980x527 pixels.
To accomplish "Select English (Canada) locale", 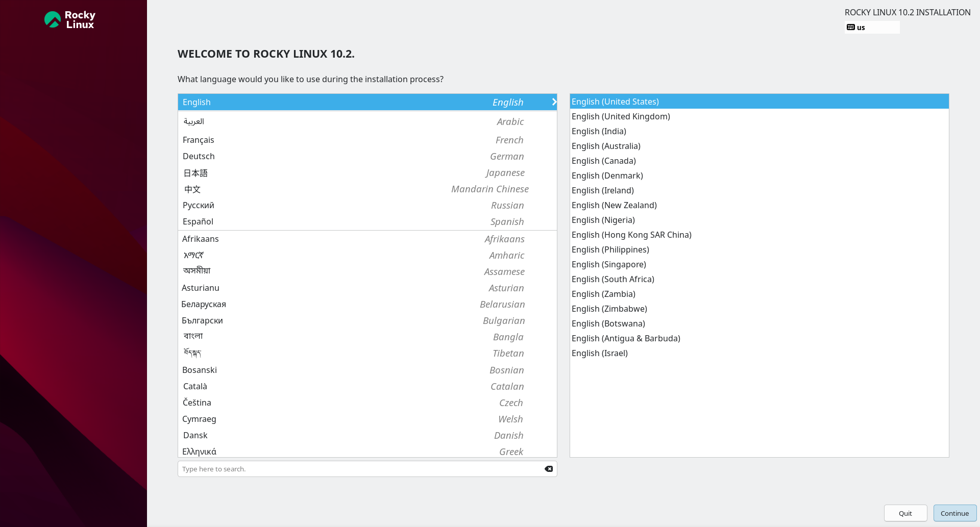I will point(759,161).
